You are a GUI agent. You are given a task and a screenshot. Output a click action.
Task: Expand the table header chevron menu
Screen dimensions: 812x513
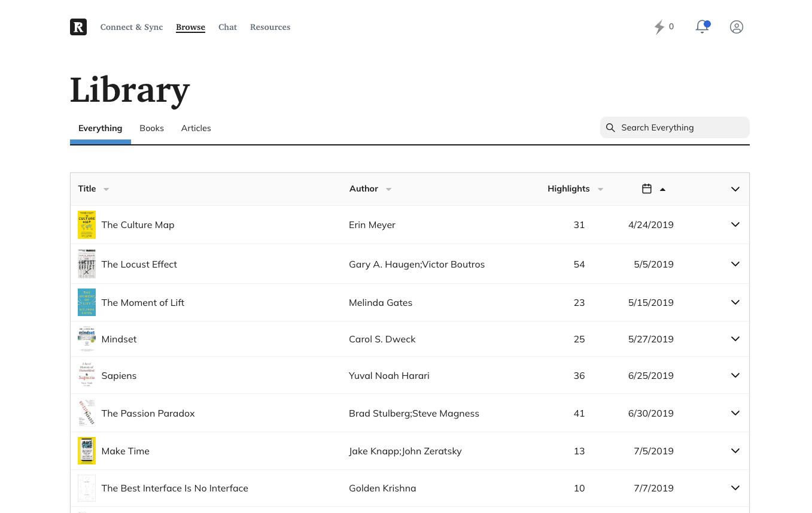[735, 189]
